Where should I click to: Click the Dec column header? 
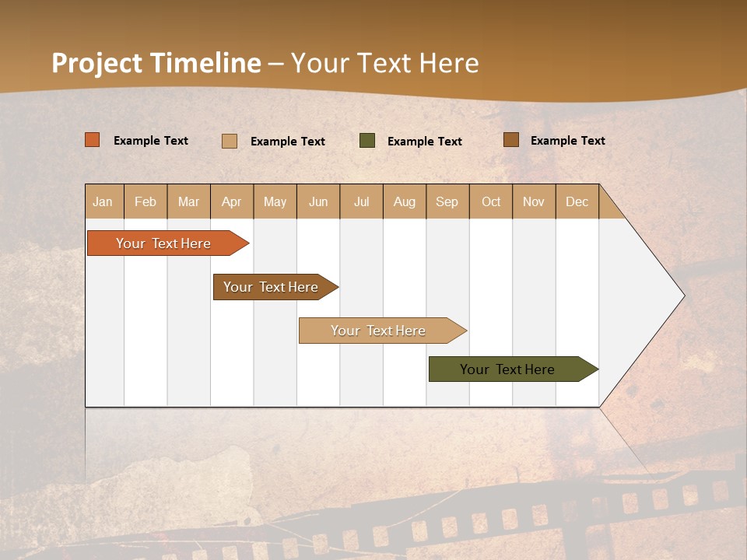pyautogui.click(x=577, y=201)
